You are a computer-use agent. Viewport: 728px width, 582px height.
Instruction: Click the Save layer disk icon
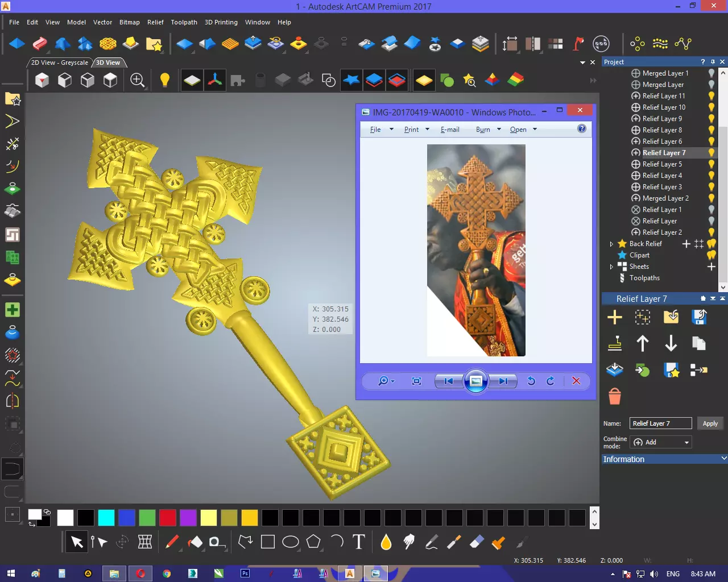[x=699, y=317]
